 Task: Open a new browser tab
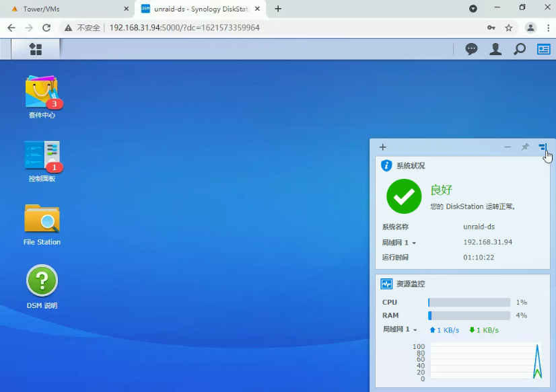(278, 9)
